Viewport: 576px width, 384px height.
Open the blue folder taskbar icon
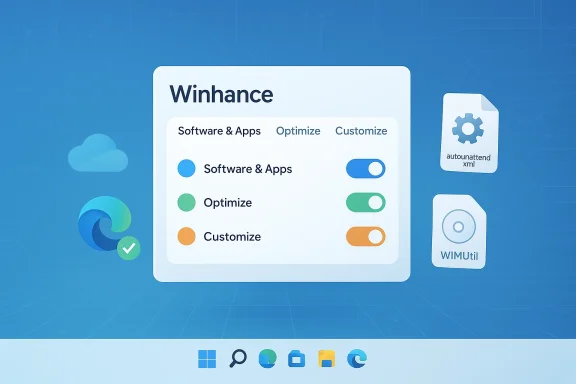click(x=296, y=359)
